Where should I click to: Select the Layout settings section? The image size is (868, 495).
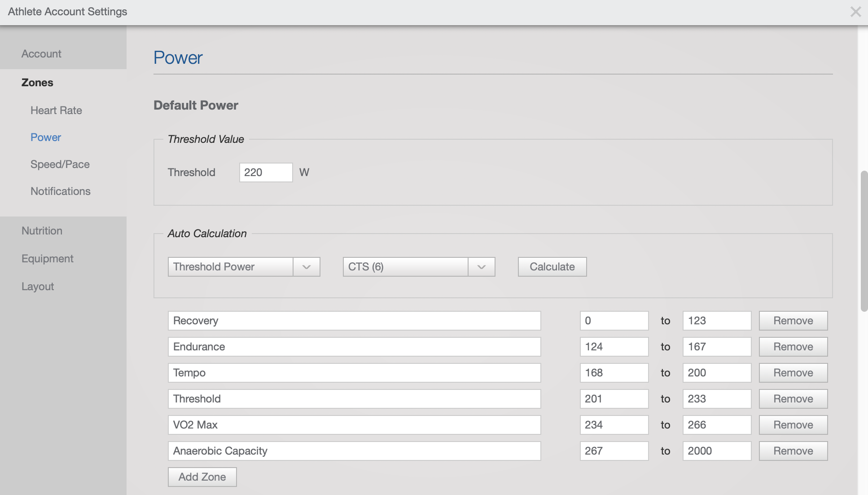[37, 286]
